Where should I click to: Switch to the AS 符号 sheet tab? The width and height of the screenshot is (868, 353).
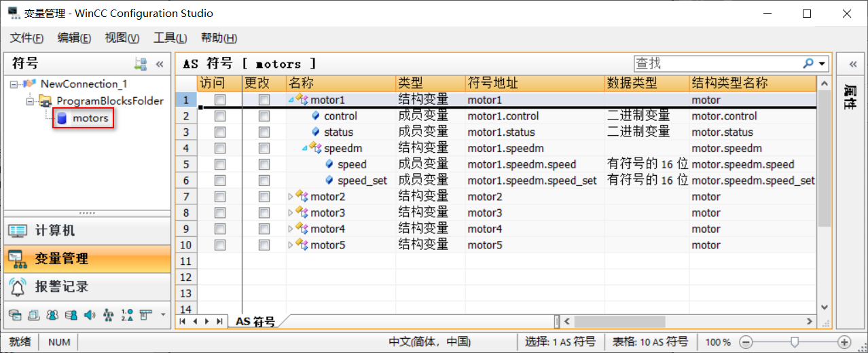pos(255,322)
